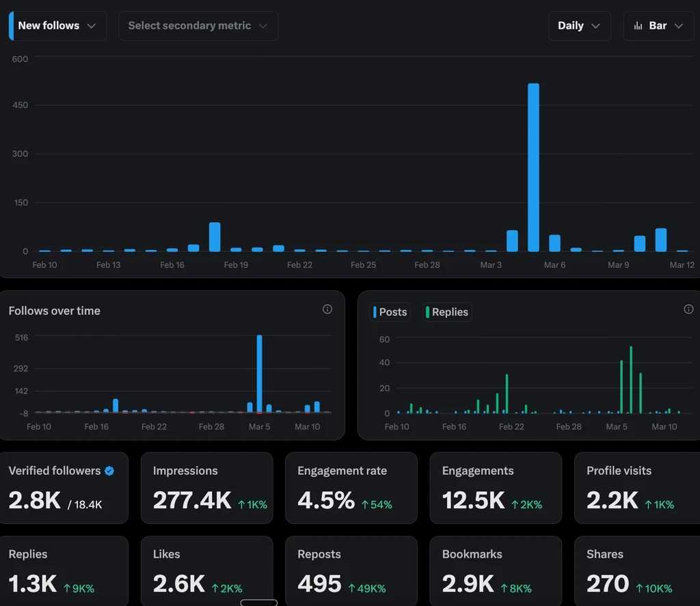Viewport: 700px width, 606px height.
Task: Click the '12.5K' engagements value
Action: [x=474, y=500]
